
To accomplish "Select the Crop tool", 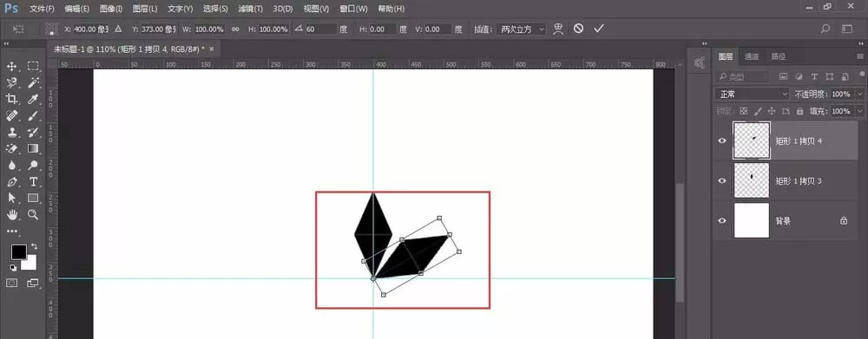I will tap(11, 99).
